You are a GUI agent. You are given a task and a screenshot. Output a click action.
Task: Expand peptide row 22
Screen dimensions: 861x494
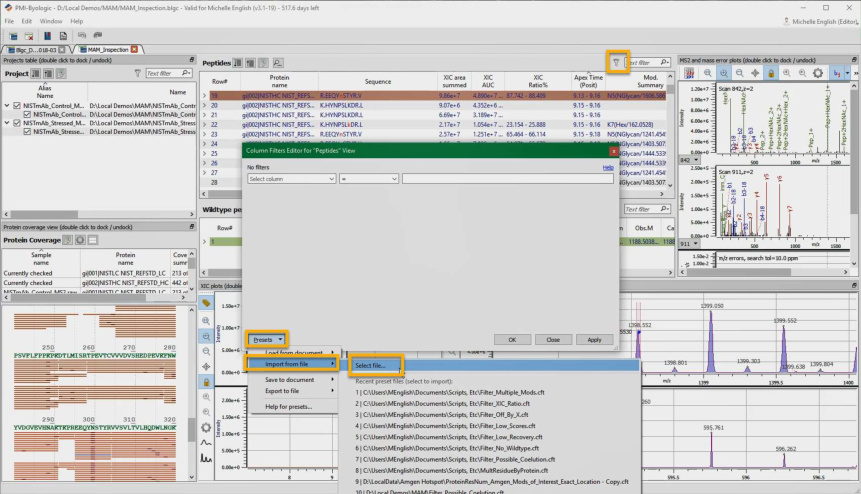tap(204, 125)
